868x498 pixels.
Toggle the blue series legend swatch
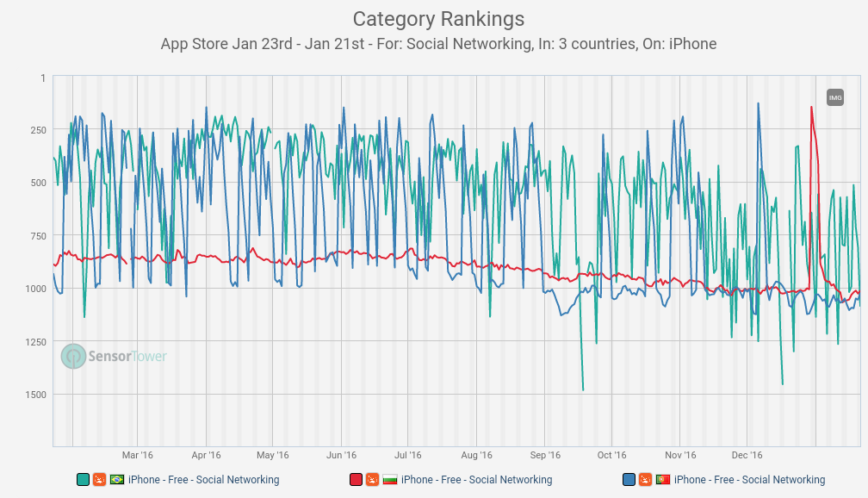(x=629, y=480)
